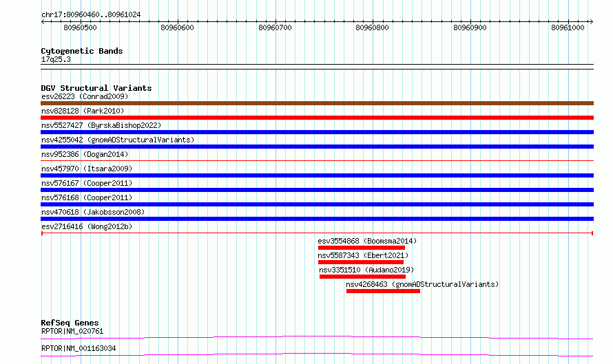Click the magenta RPTOR|NM_001163034 transcript line
The width and height of the screenshot is (613, 364).
[x=317, y=354]
